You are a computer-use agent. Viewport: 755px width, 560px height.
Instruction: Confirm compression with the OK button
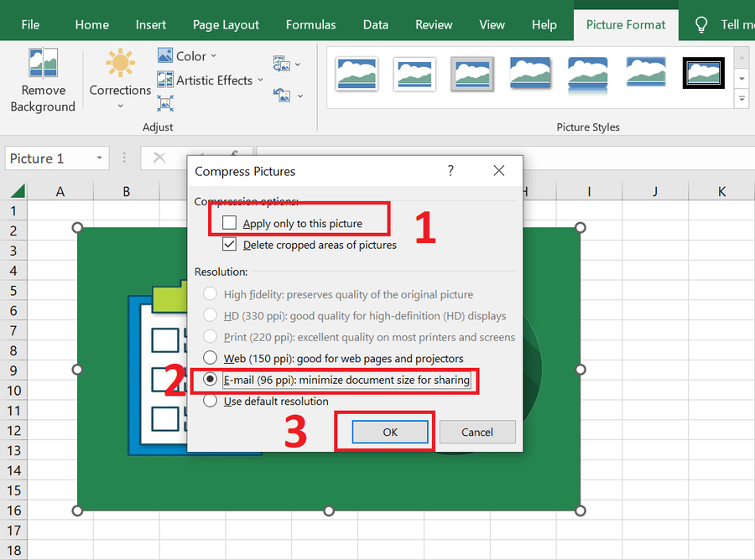click(x=390, y=432)
